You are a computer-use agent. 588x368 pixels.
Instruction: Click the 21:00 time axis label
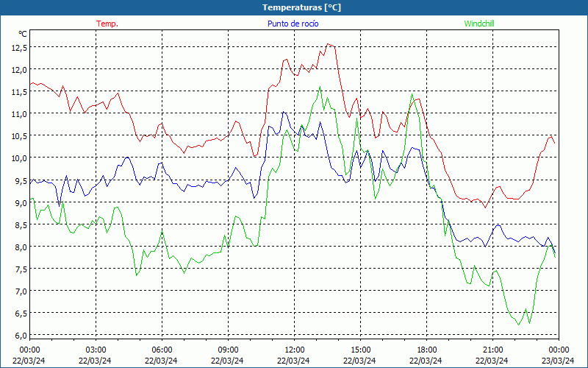coord(492,350)
